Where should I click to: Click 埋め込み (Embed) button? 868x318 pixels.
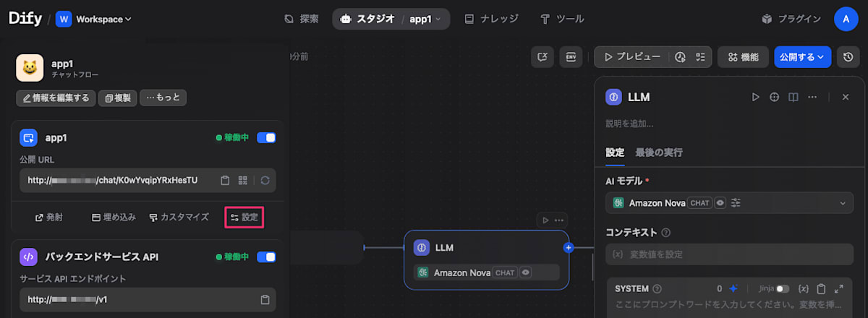point(114,217)
